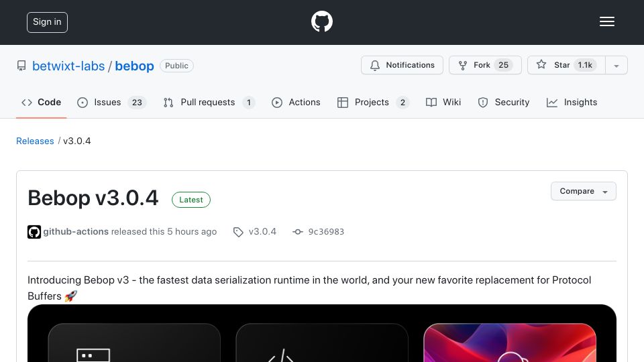Switch to the Issues tab
Screen dimensions: 644x362
pyautogui.click(x=112, y=102)
